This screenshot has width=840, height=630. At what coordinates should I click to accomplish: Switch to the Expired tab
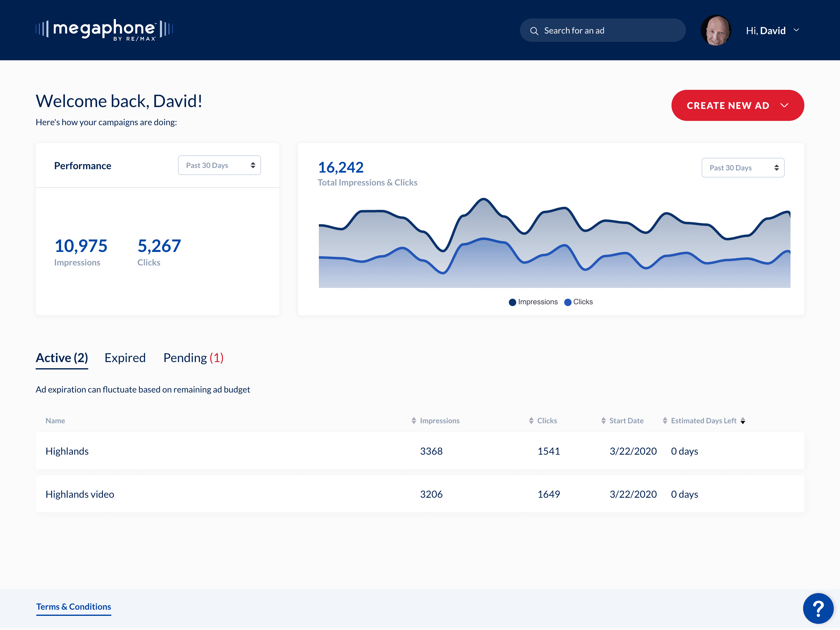coord(125,358)
